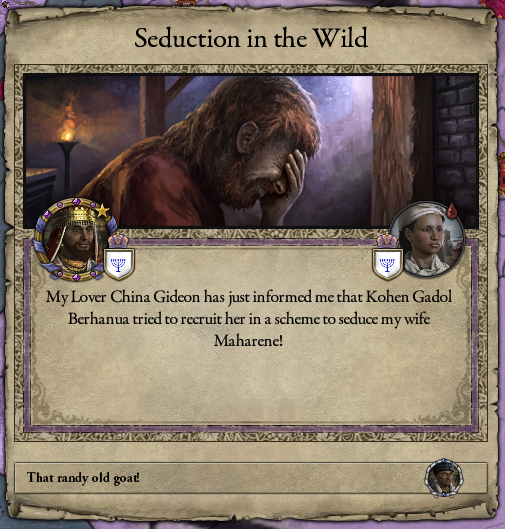
Task: Open the portrait of woman in white headwrap
Action: pyautogui.click(x=427, y=240)
